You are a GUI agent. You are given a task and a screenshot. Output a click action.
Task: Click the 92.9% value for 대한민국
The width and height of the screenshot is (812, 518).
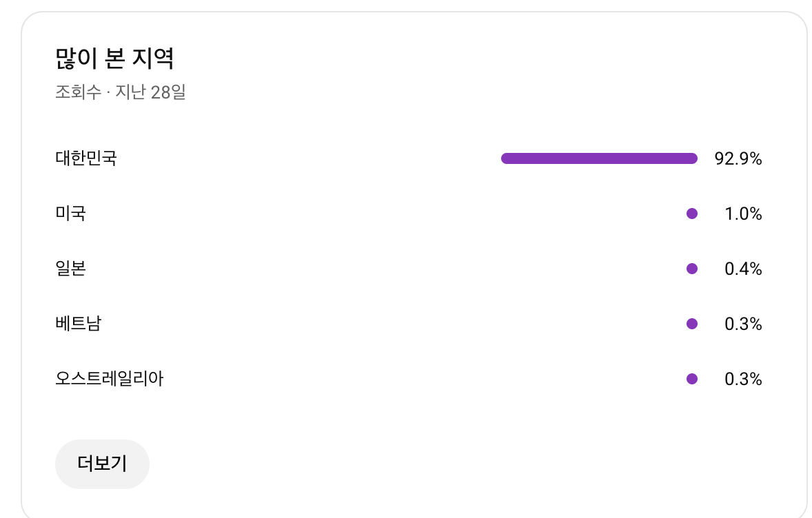738,159
